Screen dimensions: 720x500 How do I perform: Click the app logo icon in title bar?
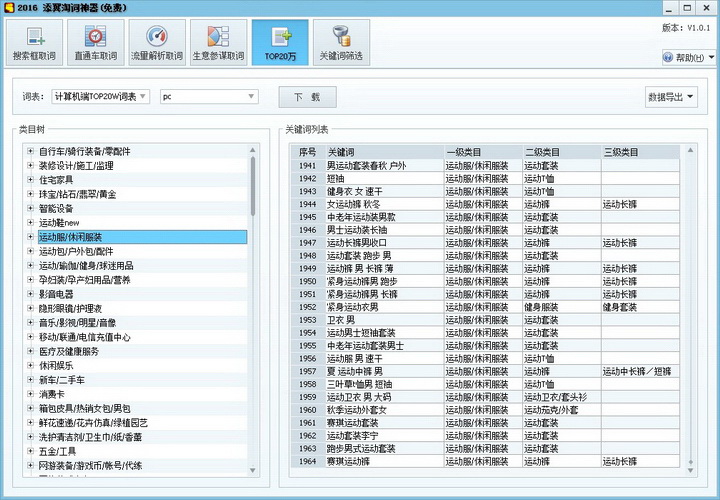pos(9,7)
